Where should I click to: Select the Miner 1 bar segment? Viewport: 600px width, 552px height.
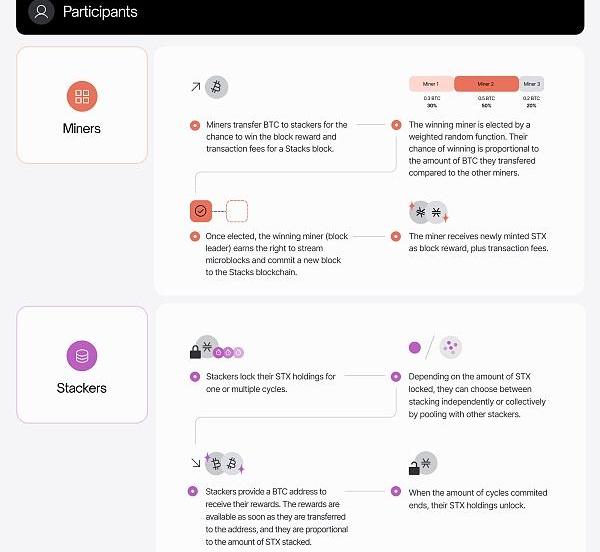pos(432,84)
